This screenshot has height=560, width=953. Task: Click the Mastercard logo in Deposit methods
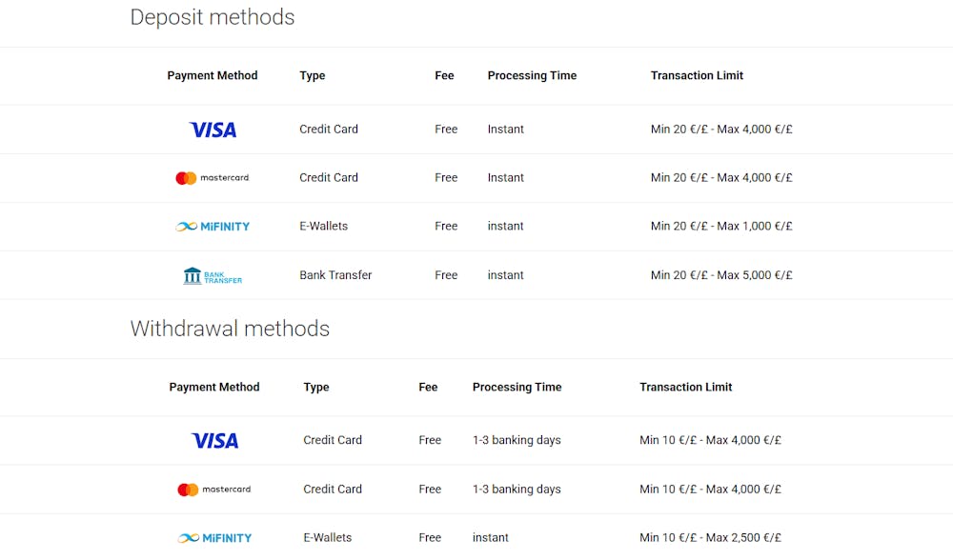pos(213,178)
